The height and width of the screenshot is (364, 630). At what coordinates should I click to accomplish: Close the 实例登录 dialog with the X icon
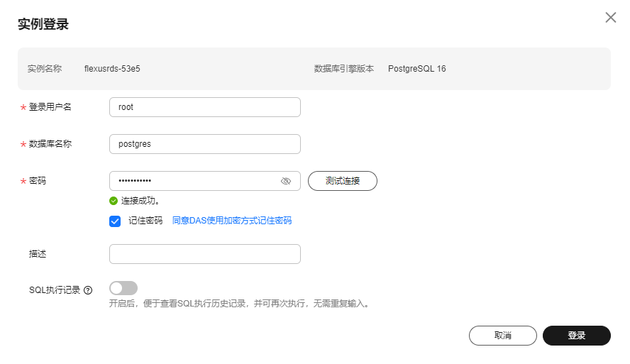tap(610, 17)
